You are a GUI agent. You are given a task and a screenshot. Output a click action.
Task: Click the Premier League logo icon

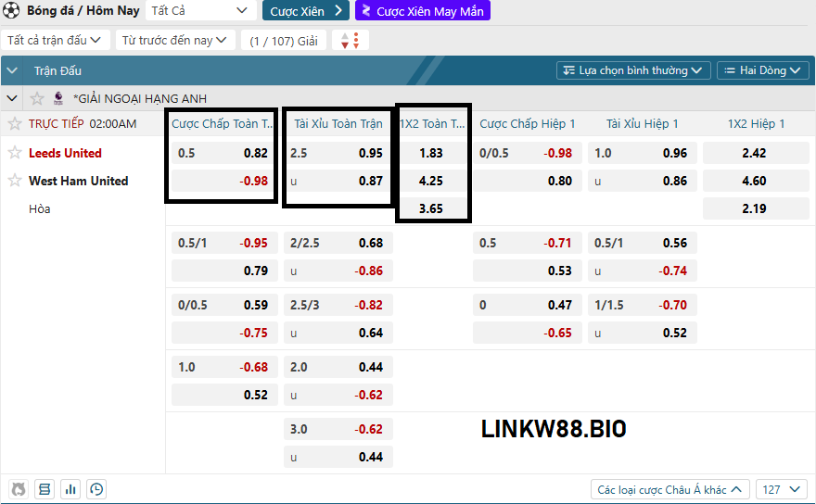coord(58,97)
